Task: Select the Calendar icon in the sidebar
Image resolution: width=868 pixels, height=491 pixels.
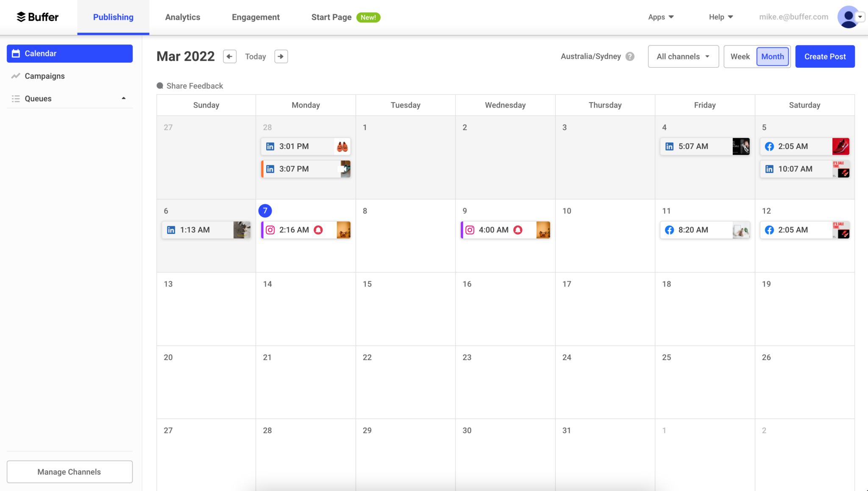Action: point(16,53)
